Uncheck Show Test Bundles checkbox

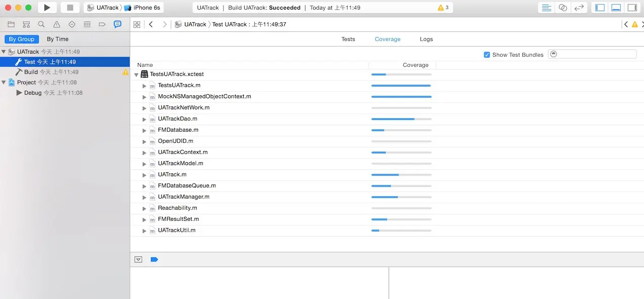point(487,55)
